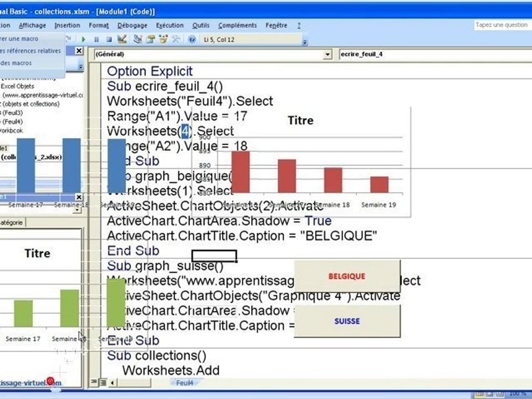This screenshot has height=399, width=532.
Task: Select the (Feuil4) item in project tree
Action: coord(13,121)
